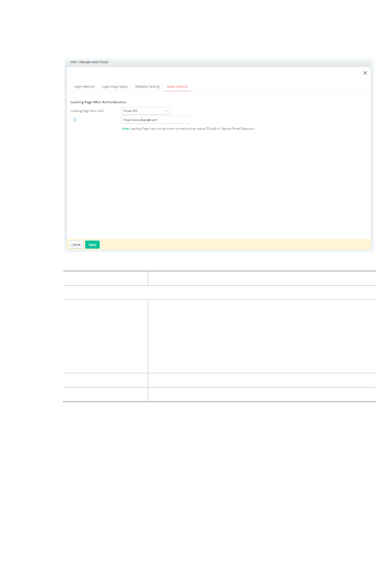Open the Login Page Setup tab
The height and width of the screenshot is (577, 392).
(115, 87)
